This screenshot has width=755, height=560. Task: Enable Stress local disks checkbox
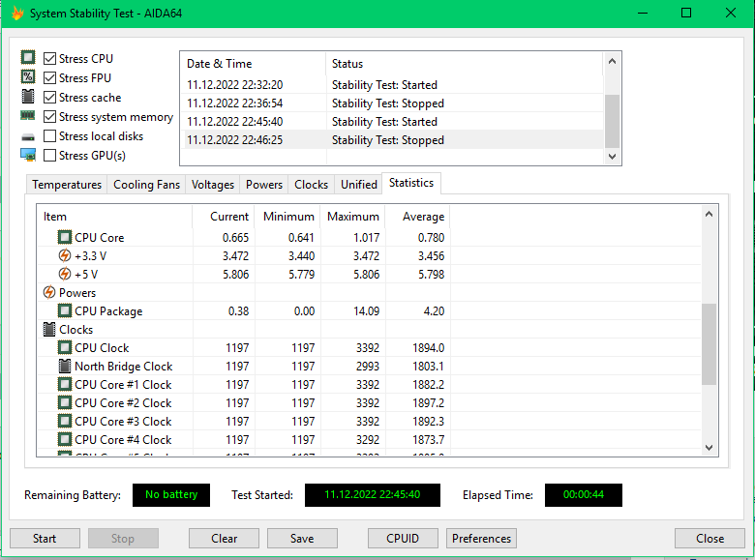pos(49,136)
